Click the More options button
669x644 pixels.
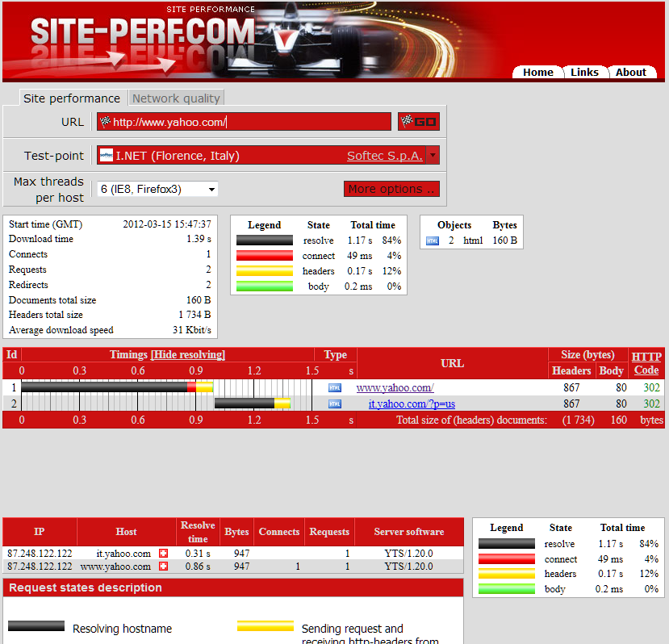391,189
